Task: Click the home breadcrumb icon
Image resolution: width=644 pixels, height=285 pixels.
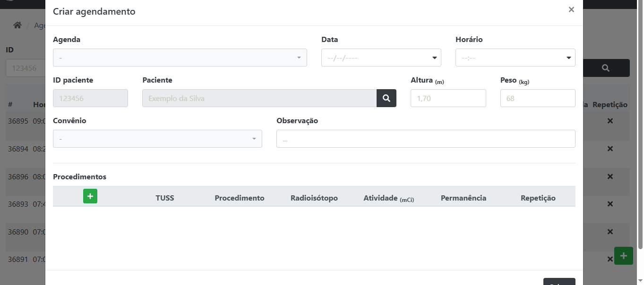Action: [17, 25]
